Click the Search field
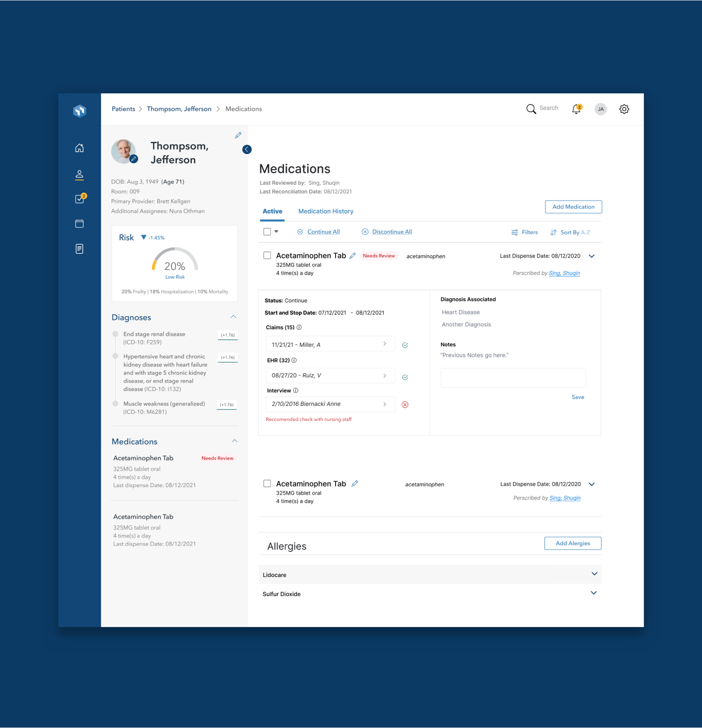 coord(549,108)
